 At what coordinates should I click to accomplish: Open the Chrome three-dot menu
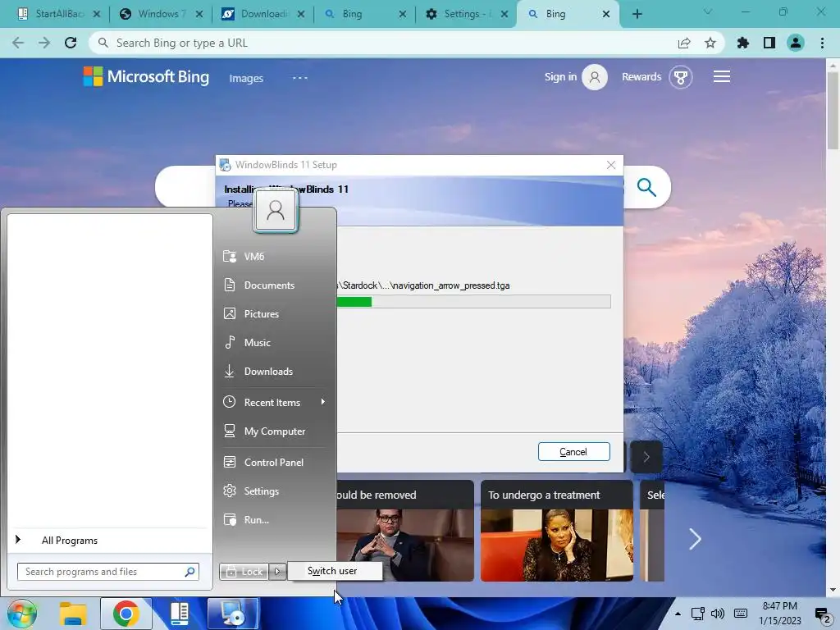click(x=822, y=43)
